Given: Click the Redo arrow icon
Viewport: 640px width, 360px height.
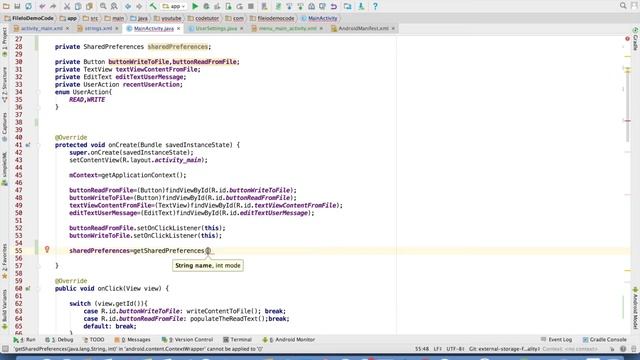Looking at the screenshot, I should 53,6.
